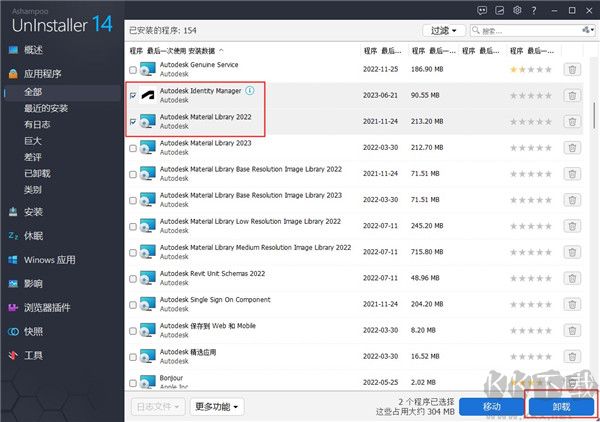Check the Low Resolution Image Library 2022 checkbox
This screenshot has height=422, width=600.
tap(133, 226)
